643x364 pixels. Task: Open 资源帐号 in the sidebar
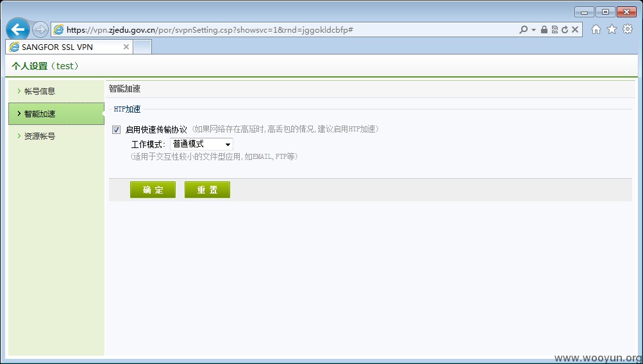click(56, 136)
